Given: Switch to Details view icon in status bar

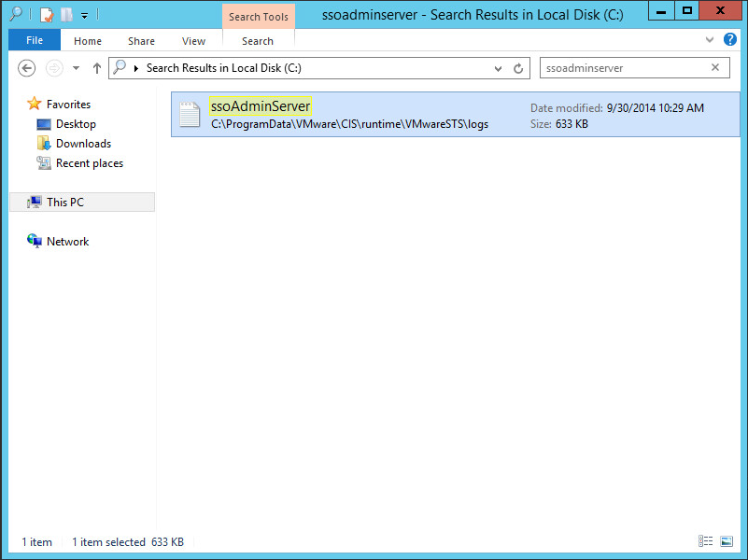Looking at the screenshot, I should 706,541.
